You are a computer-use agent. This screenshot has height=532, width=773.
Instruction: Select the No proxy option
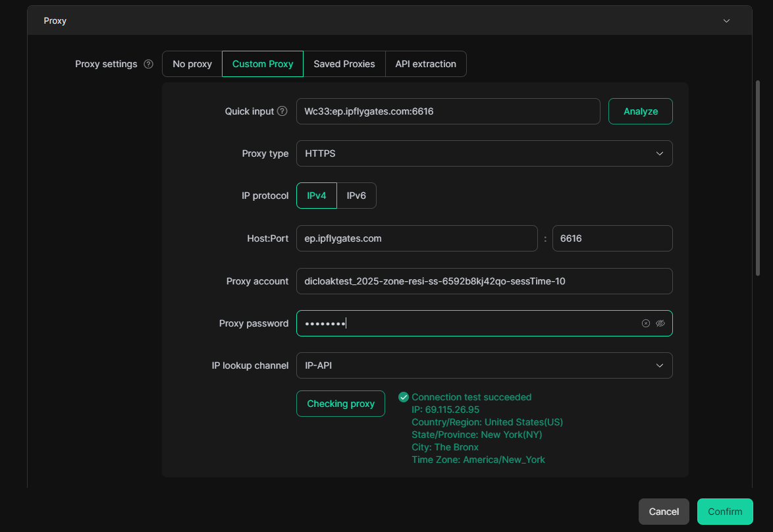[x=192, y=64]
